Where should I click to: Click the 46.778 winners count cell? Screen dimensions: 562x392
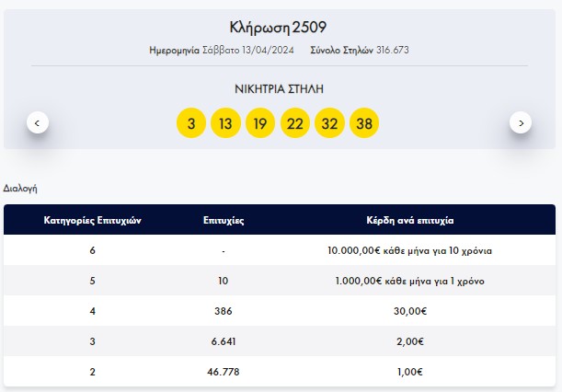224,371
